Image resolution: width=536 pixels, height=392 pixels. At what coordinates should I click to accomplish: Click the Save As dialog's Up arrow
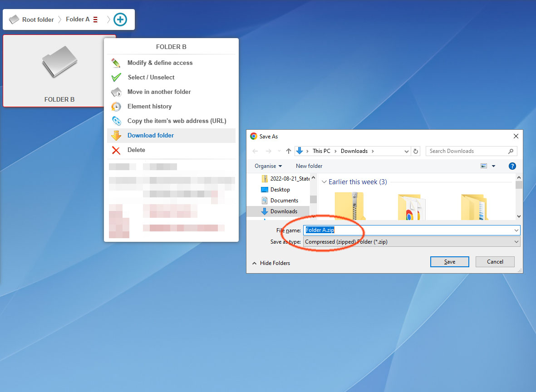[x=289, y=151]
